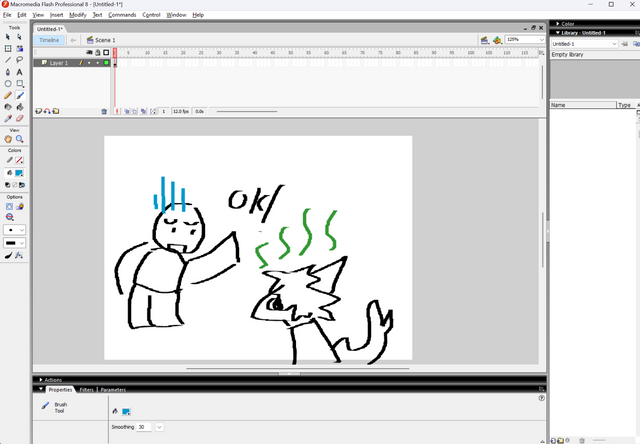Click the Properties panel help icon
Image resolution: width=640 pixels, height=444 pixels.
coord(542,398)
